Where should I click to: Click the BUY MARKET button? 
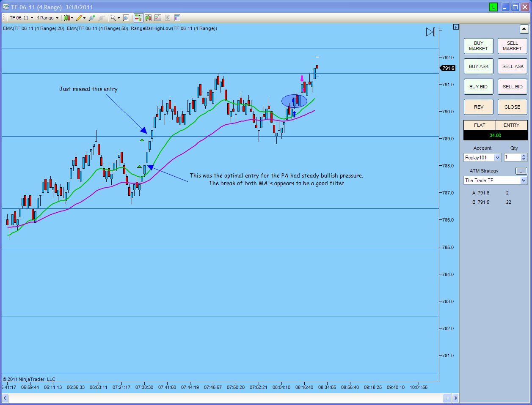click(478, 46)
